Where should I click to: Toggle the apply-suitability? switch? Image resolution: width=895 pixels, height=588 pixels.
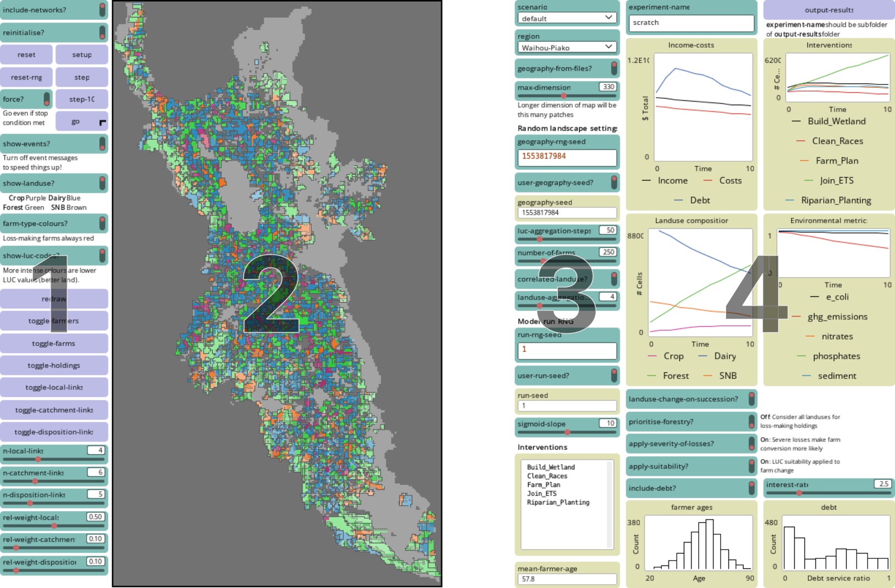coord(751,466)
